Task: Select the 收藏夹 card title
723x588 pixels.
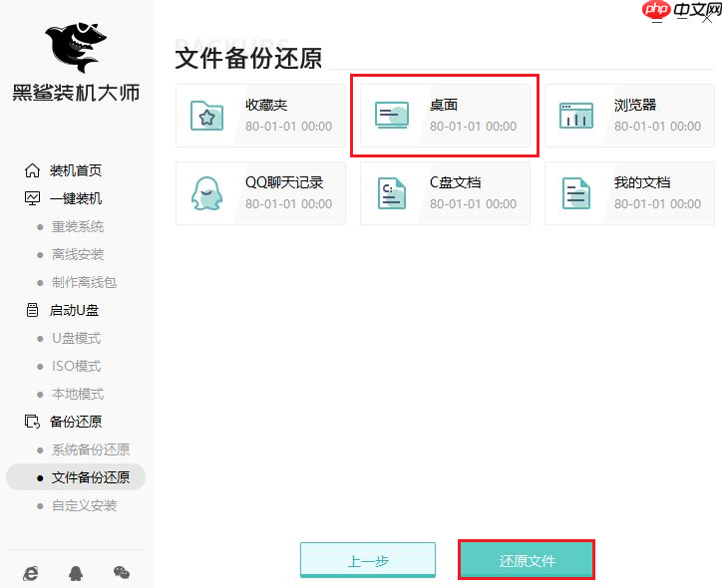Action: click(266, 105)
